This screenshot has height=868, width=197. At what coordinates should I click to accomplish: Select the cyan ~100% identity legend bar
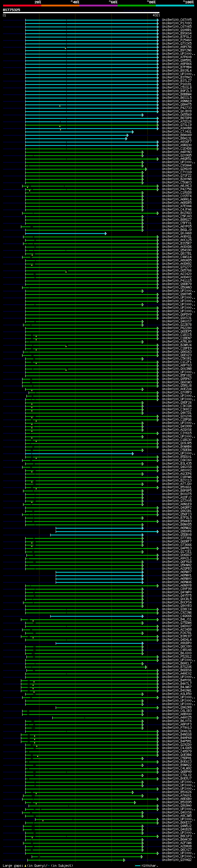pos(175,6)
